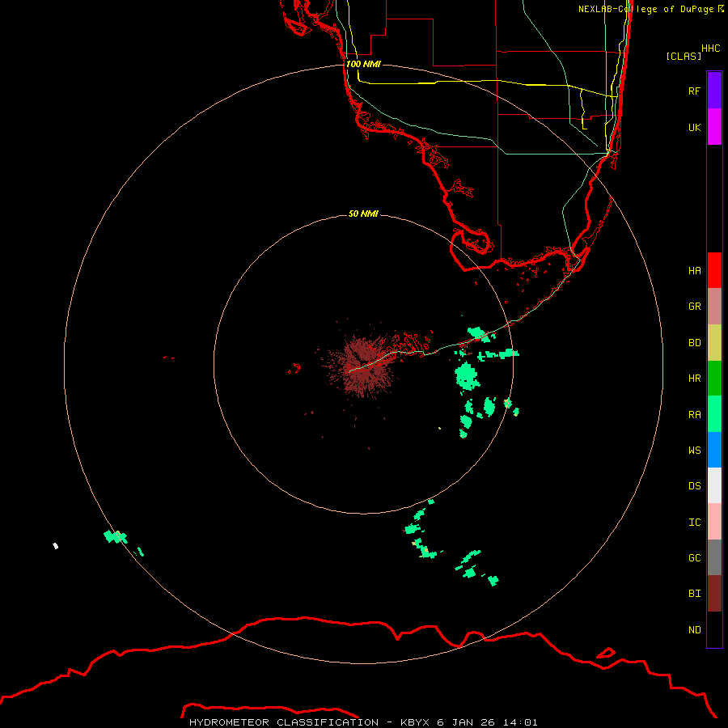This screenshot has width=728, height=728.
Task: Click the BD yellow legend swatch
Action: click(x=714, y=342)
